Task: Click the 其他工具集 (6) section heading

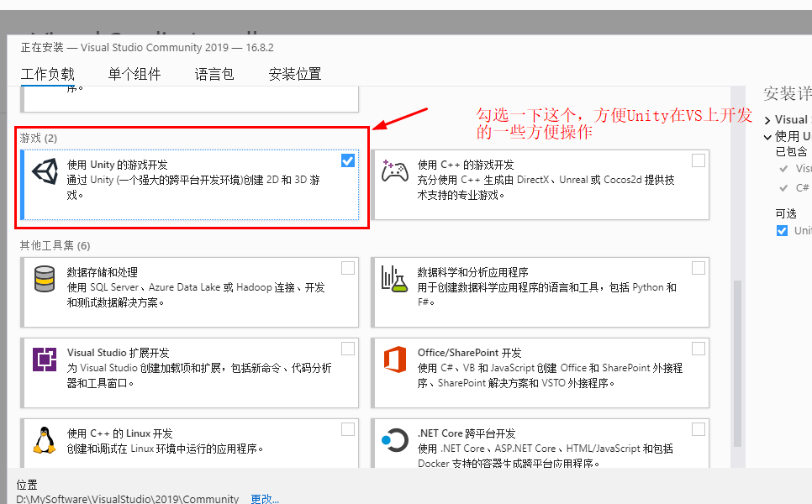Action: click(x=55, y=245)
